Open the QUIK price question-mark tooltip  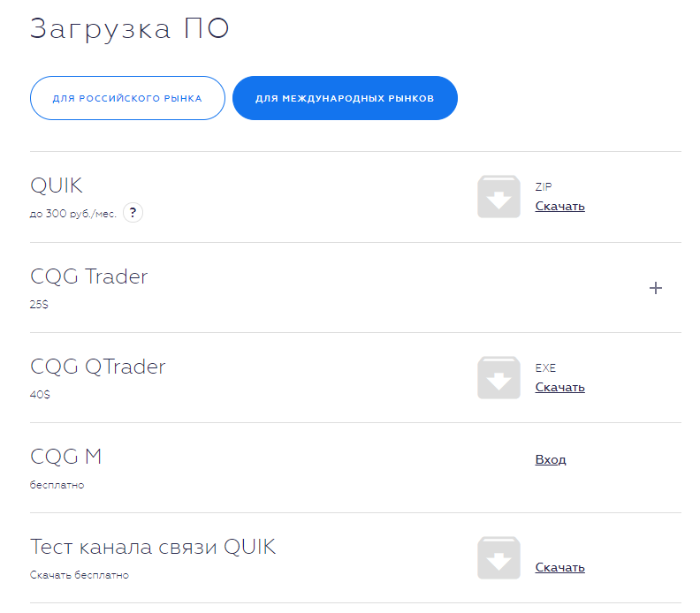pos(133,213)
